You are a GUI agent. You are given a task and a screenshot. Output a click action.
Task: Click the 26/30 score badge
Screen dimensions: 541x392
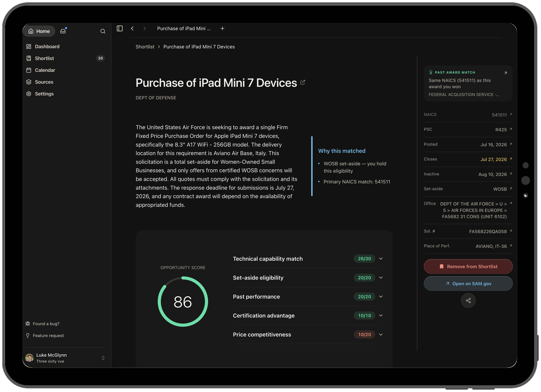pyautogui.click(x=364, y=259)
